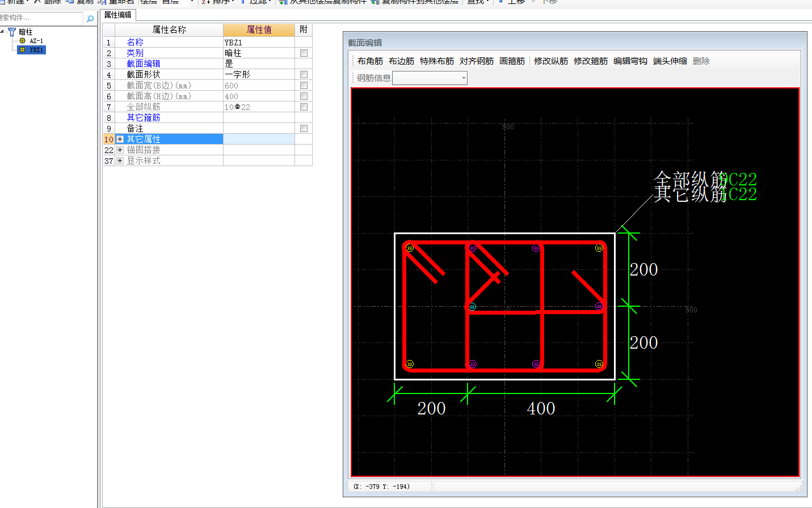Click the 一字形 section shape value

(259, 74)
